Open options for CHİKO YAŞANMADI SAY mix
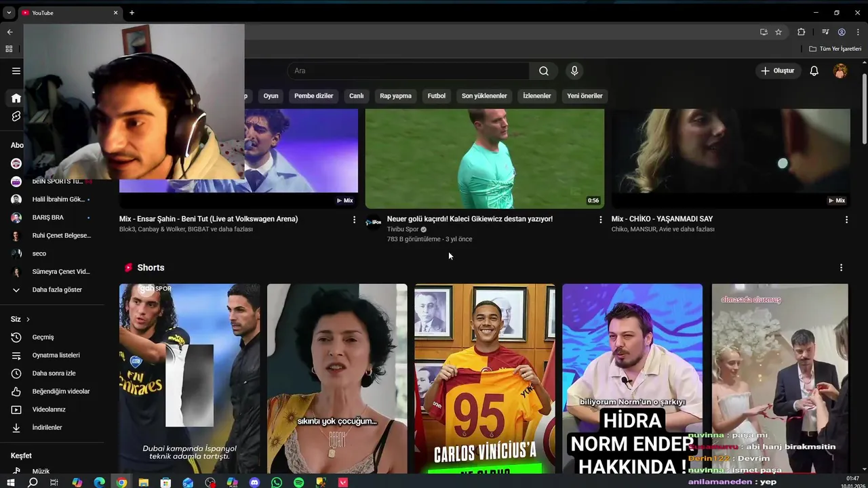The height and width of the screenshot is (488, 868). (x=846, y=220)
